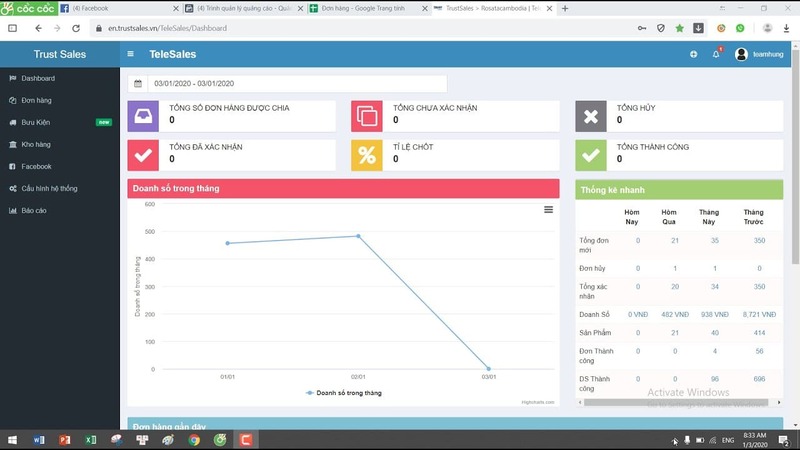This screenshot has height=450, width=800.
Task: Click Doanh Số 938 VNĐ value
Action: [715, 314]
